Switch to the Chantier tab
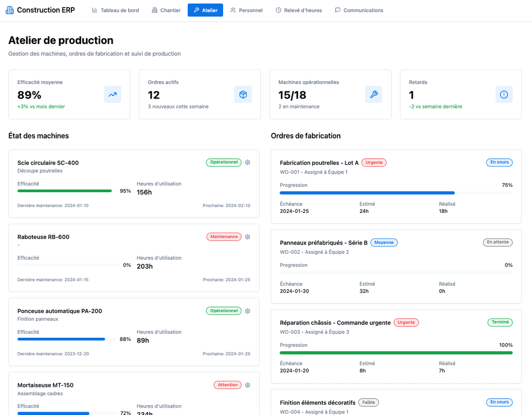This screenshot has width=532, height=415. 166,10
